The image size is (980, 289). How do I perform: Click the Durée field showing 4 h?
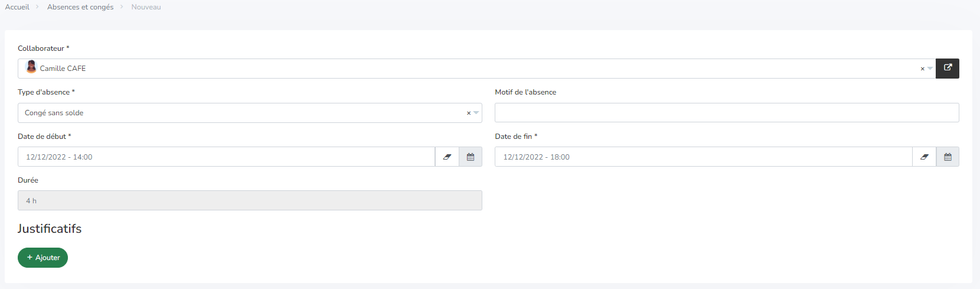(250, 200)
